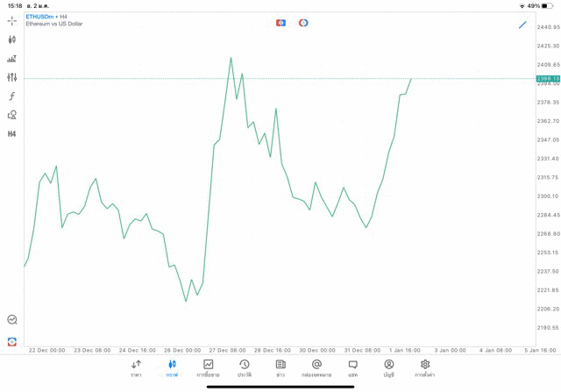Open the กล่องจดหมาย mailbox tab
This screenshot has height=392, width=561.
(316, 368)
